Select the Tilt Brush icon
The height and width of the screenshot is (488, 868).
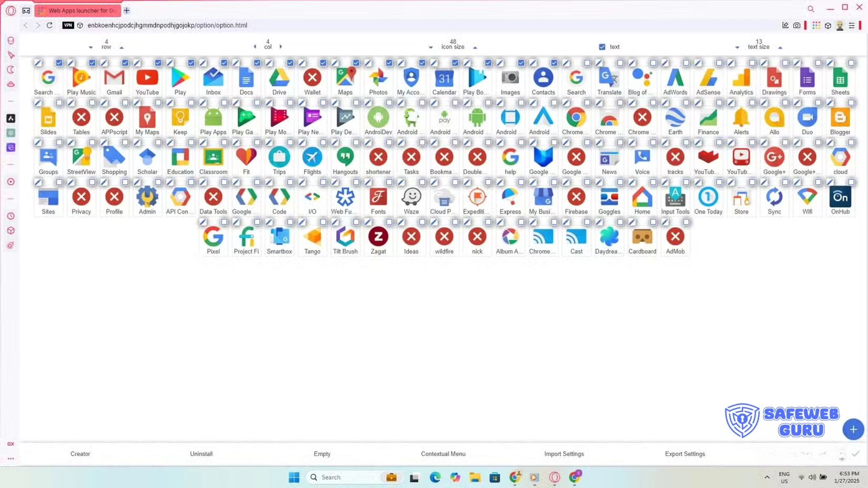345,237
